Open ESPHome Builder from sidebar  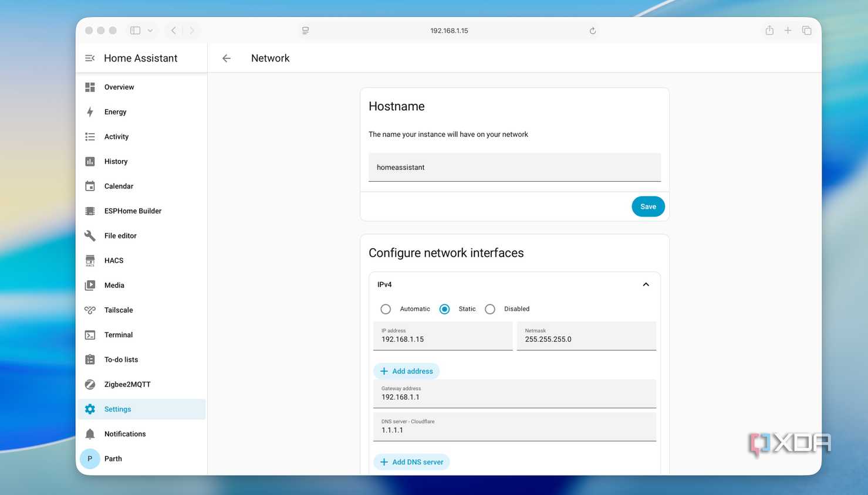point(141,211)
